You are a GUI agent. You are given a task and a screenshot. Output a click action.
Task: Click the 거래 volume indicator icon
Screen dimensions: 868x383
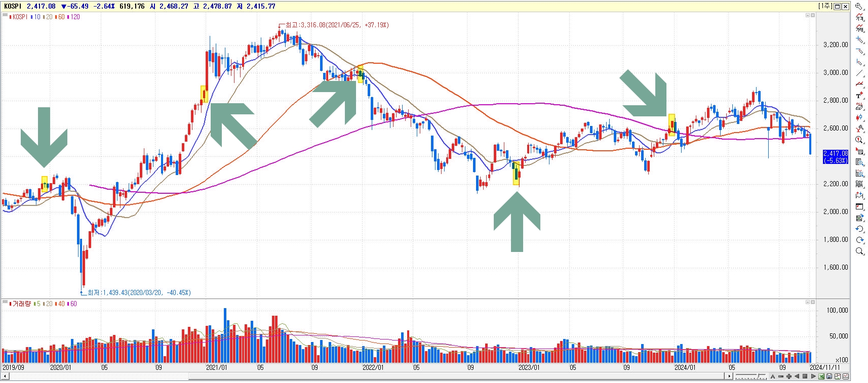click(x=859, y=28)
